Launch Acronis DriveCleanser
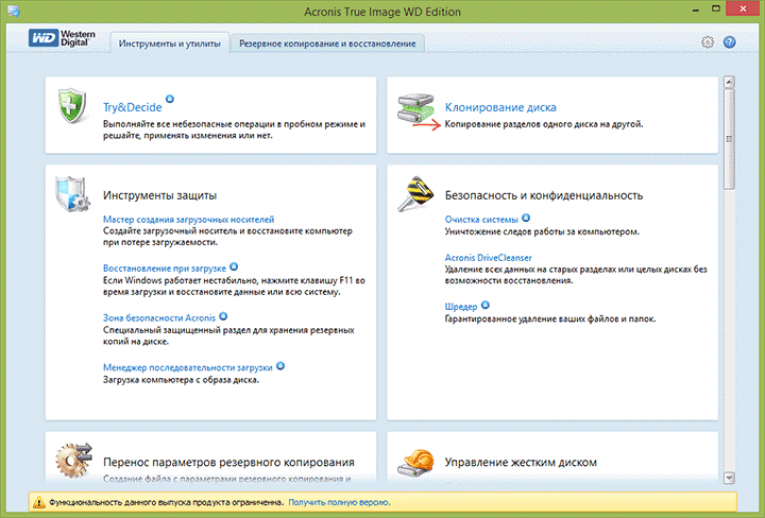765x518 pixels. 488,258
